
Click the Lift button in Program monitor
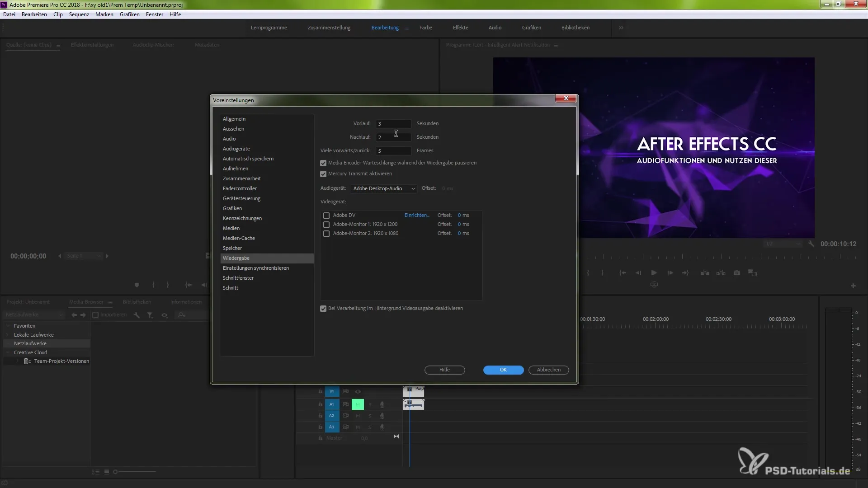pyautogui.click(x=705, y=273)
